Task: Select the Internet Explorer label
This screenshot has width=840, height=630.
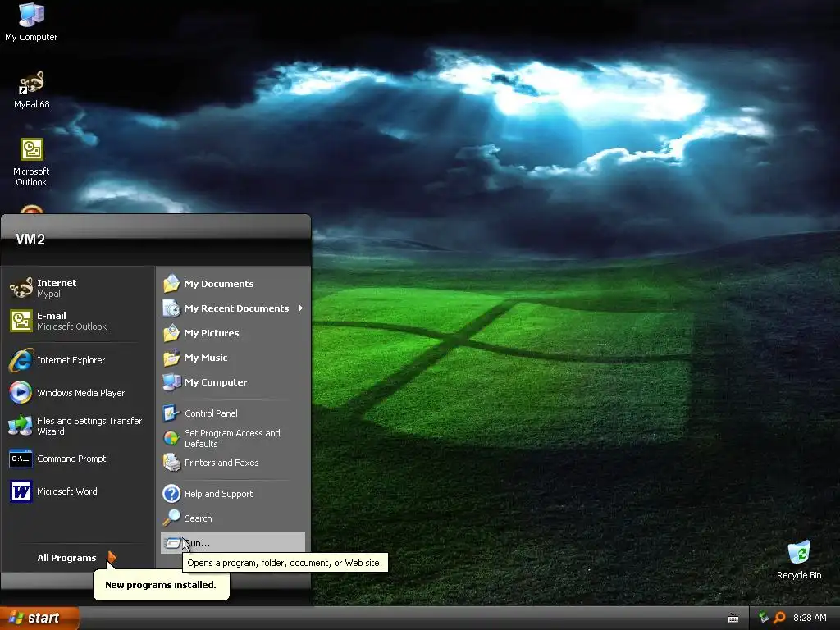Action: pos(71,360)
